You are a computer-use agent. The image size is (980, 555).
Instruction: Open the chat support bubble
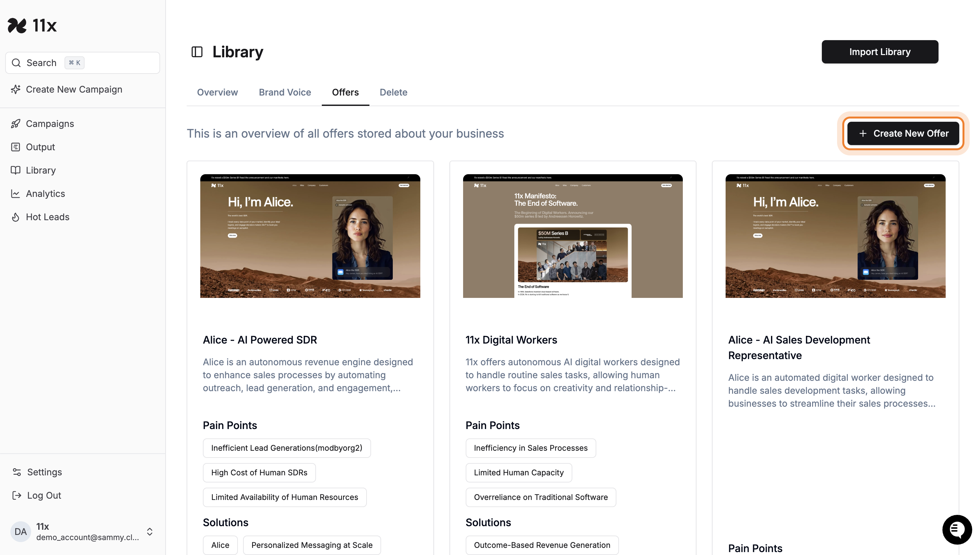pyautogui.click(x=957, y=529)
